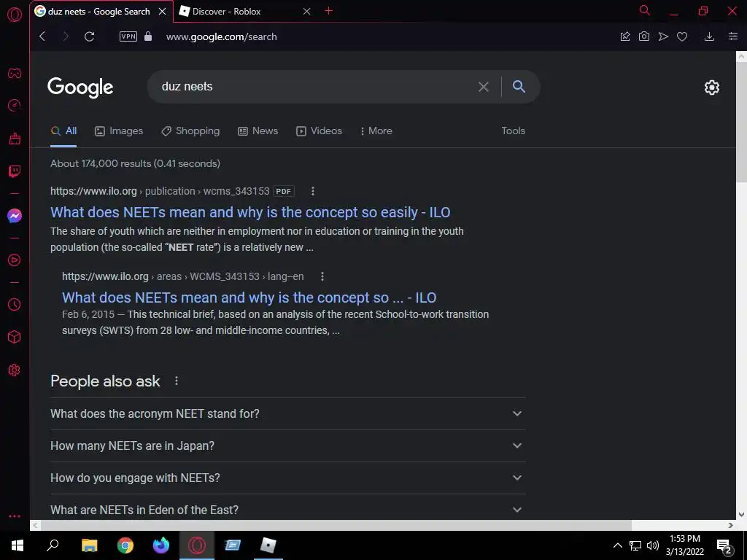747x560 pixels.
Task: Click the address bar URL field
Action: (222, 36)
